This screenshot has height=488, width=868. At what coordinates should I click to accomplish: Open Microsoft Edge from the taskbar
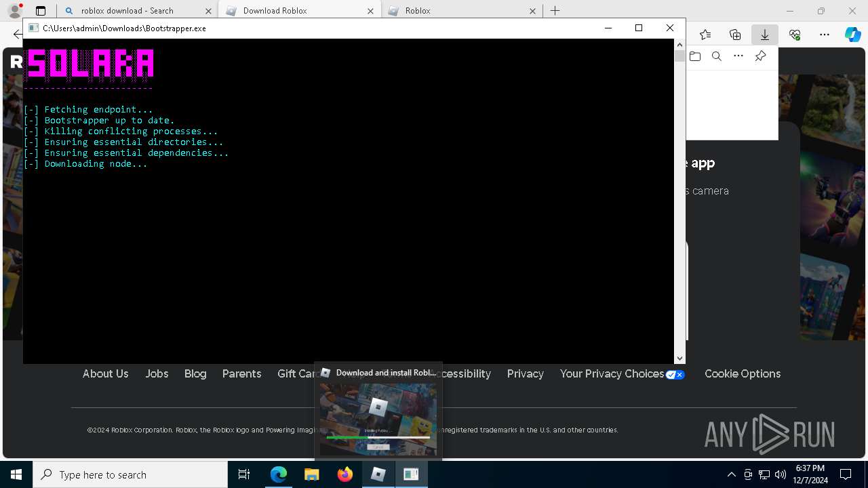tap(279, 474)
